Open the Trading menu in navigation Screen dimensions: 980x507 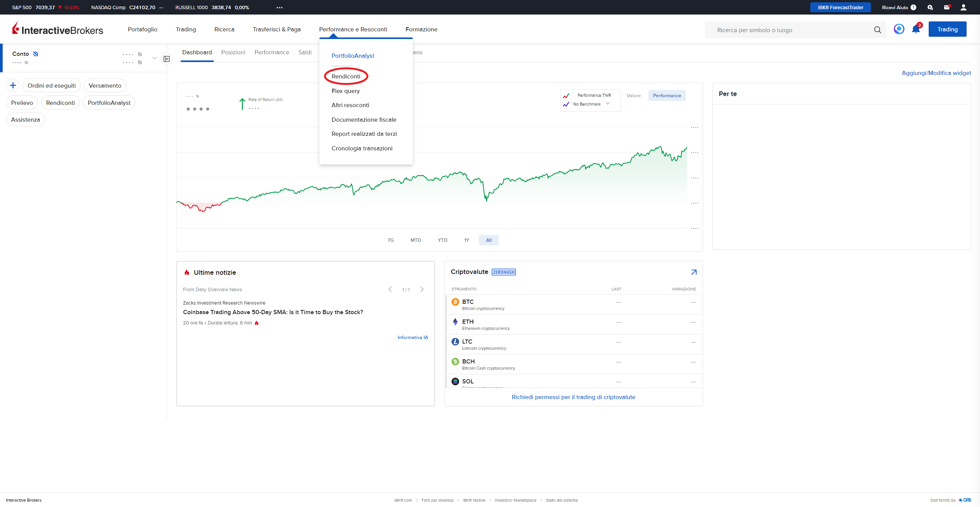pos(186,29)
